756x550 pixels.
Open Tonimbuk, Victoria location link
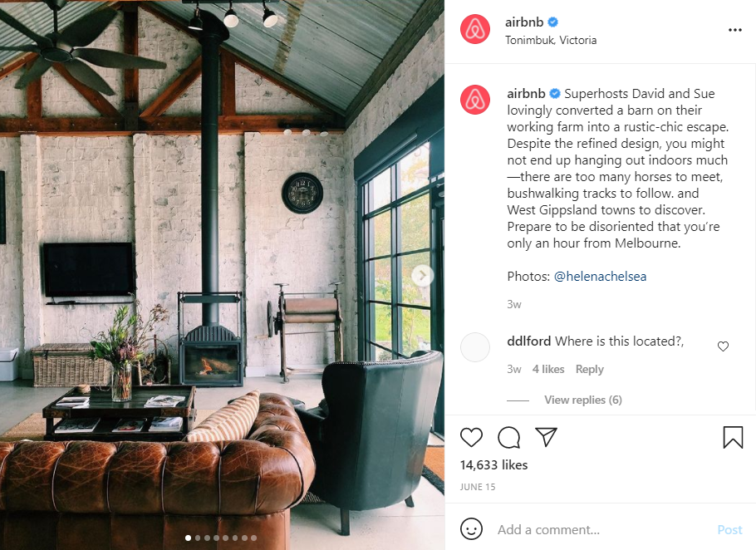(x=551, y=40)
